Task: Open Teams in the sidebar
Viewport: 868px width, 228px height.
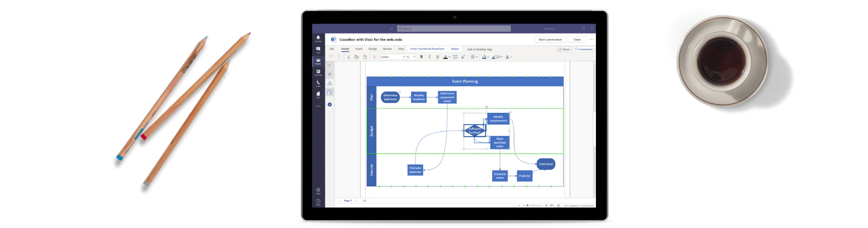Action: pyautogui.click(x=318, y=61)
